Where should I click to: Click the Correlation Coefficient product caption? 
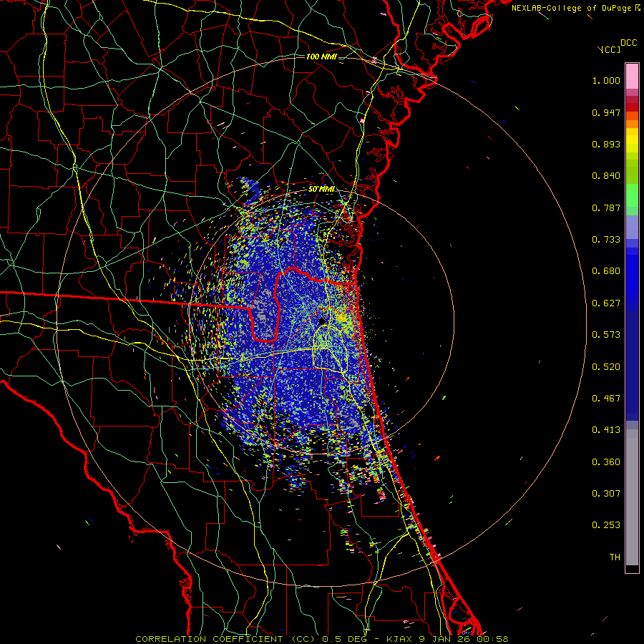(x=321, y=639)
